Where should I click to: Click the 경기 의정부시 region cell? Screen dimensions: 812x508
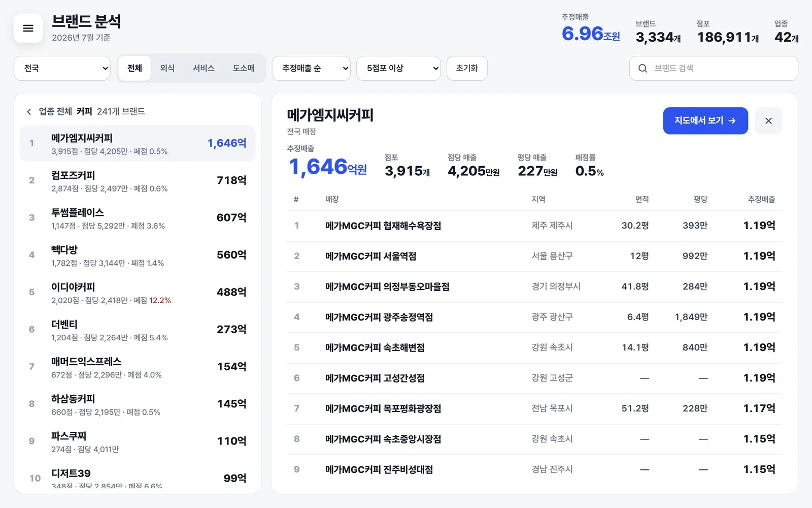click(556, 287)
